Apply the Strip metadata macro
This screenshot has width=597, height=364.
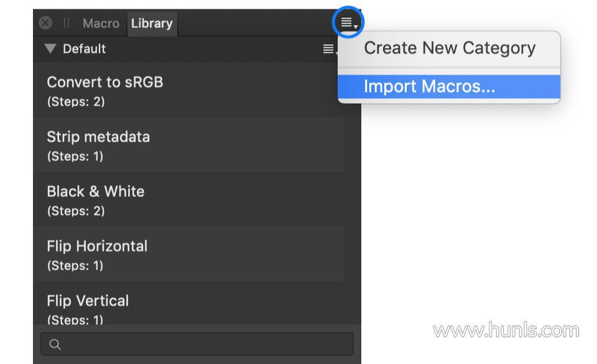pos(98,137)
